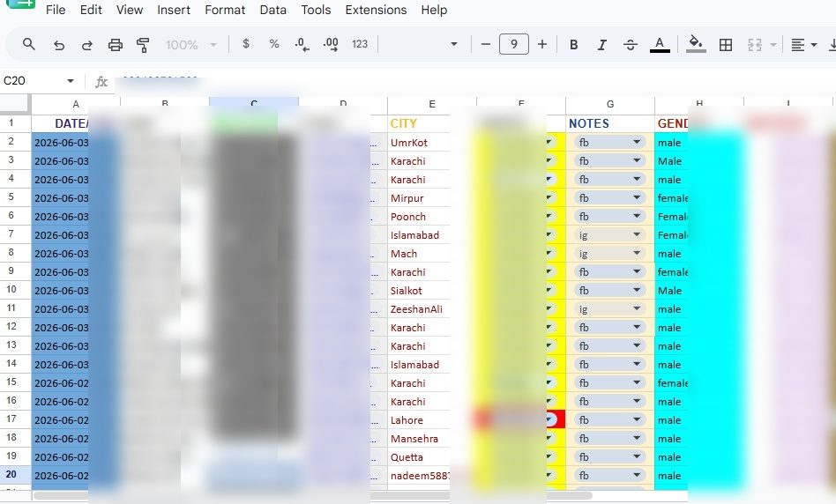Image resolution: width=836 pixels, height=504 pixels.
Task: Toggle bold formatting
Action: click(574, 45)
